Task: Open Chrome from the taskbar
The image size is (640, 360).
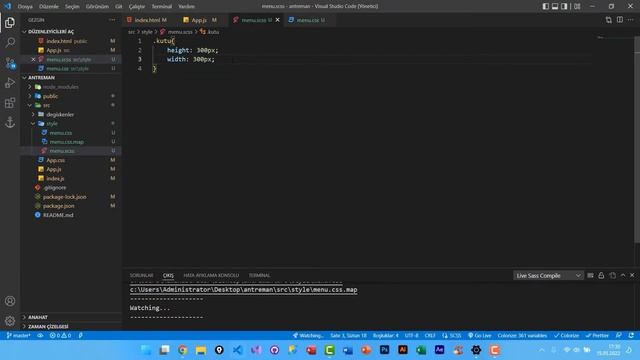Action: coord(182,350)
